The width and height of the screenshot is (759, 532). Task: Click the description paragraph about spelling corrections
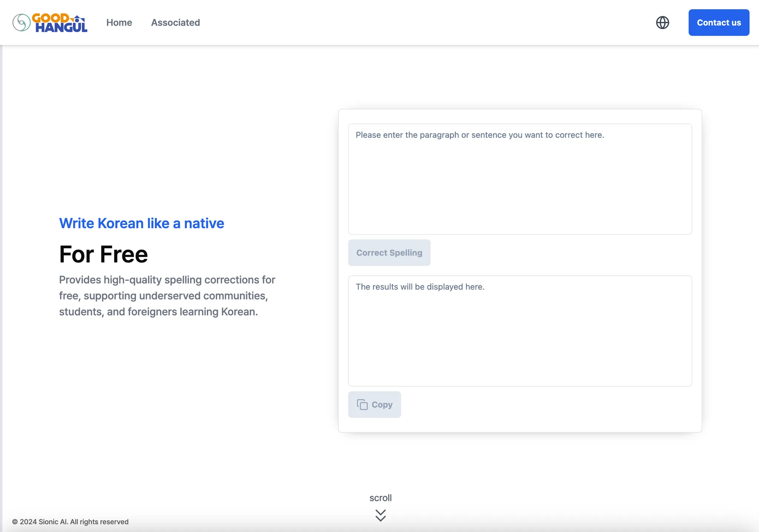click(167, 296)
